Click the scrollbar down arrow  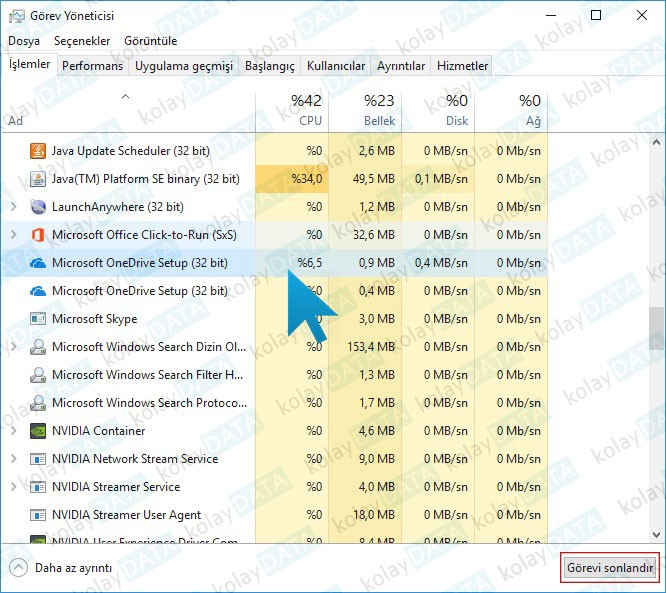(x=657, y=535)
